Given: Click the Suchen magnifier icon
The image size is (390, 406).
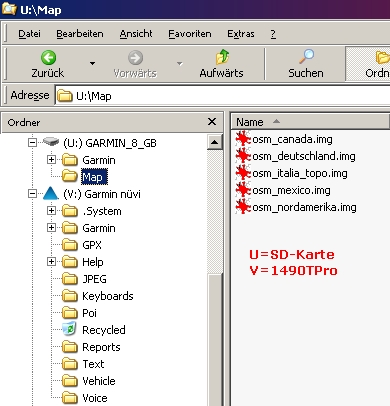Looking at the screenshot, I should coord(306,57).
